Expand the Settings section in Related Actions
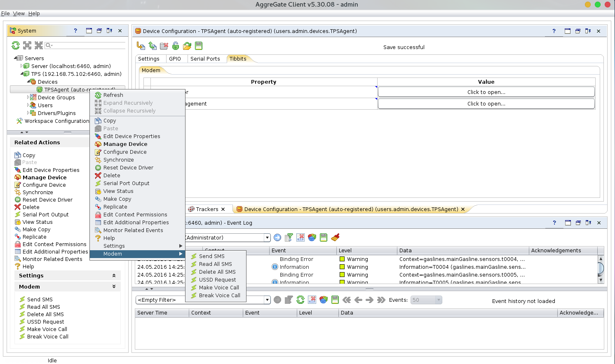The width and height of the screenshot is (615, 364). tap(114, 275)
